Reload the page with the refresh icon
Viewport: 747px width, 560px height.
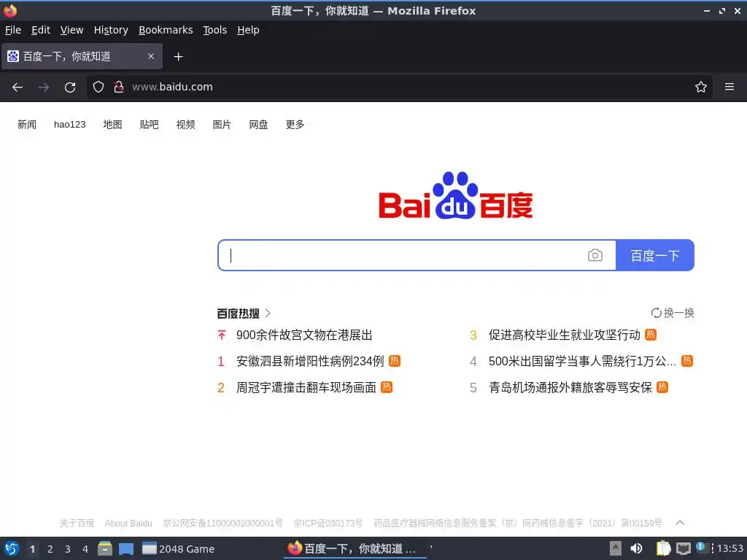(70, 87)
